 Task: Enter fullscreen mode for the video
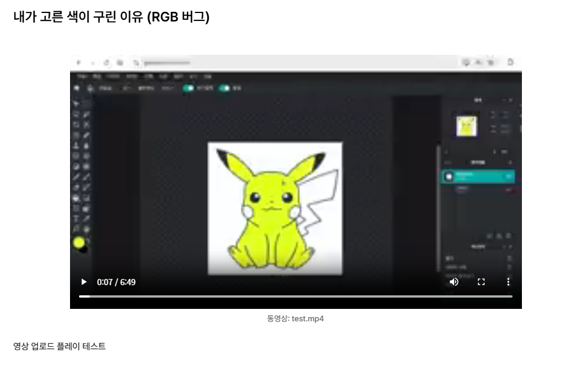click(x=481, y=282)
